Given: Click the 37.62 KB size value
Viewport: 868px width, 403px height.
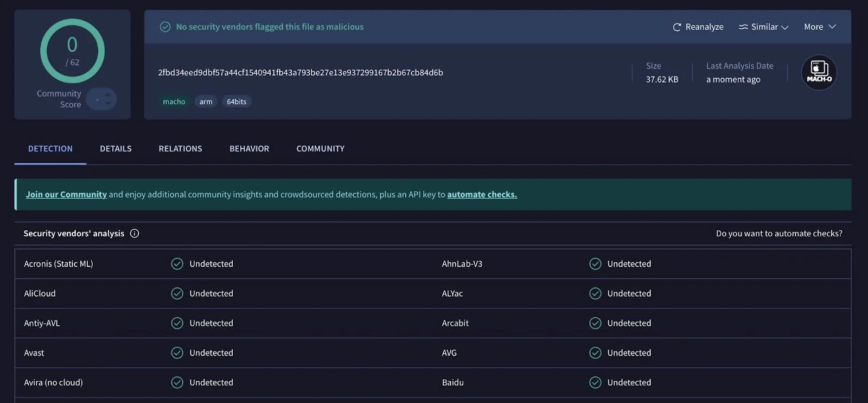Looking at the screenshot, I should 662,79.
